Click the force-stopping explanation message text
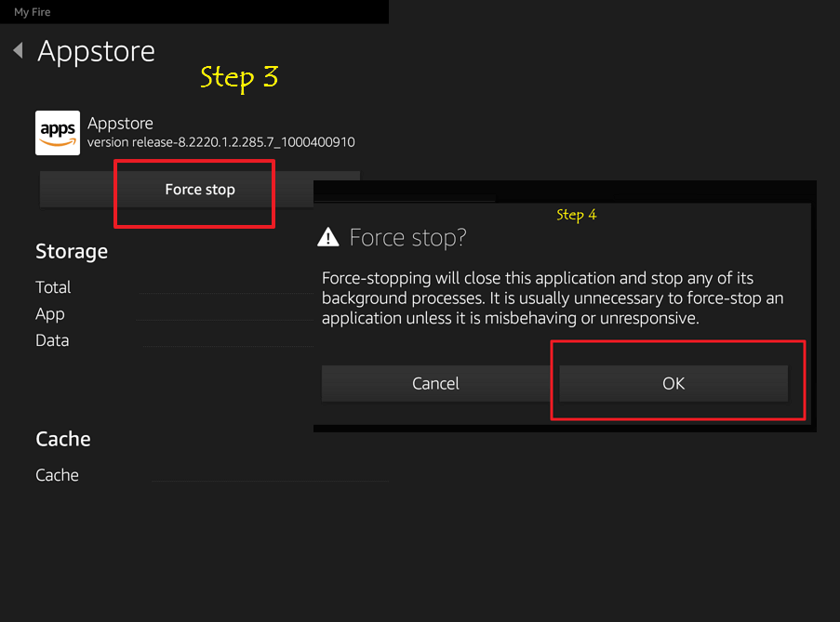The width and height of the screenshot is (840, 622). [553, 298]
